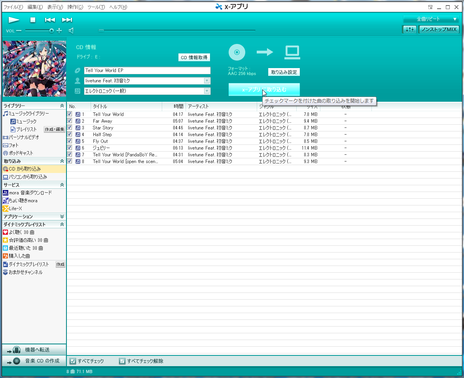Collapse the 取り込み sidebar section
This screenshot has width=464, height=378.
click(x=62, y=161)
